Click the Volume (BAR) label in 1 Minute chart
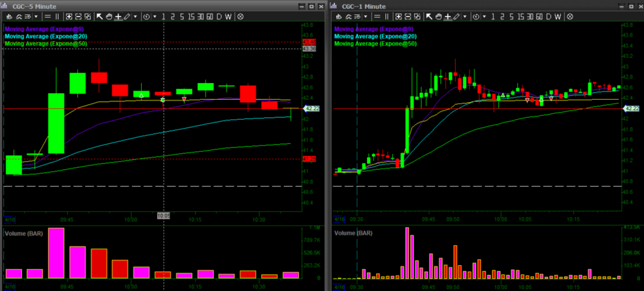 click(x=353, y=232)
